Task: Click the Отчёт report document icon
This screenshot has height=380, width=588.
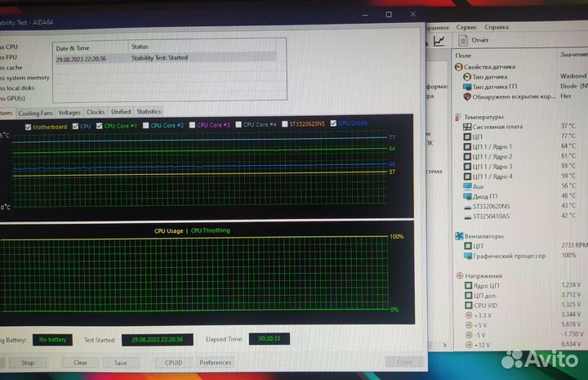Action: tap(463, 40)
